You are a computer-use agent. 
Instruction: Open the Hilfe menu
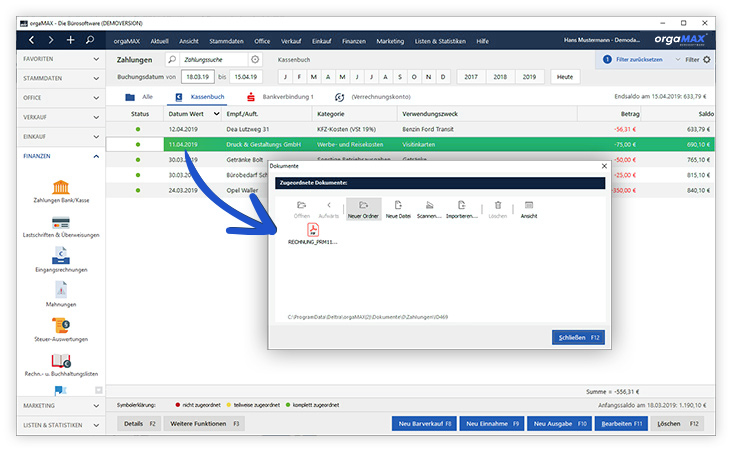482,41
